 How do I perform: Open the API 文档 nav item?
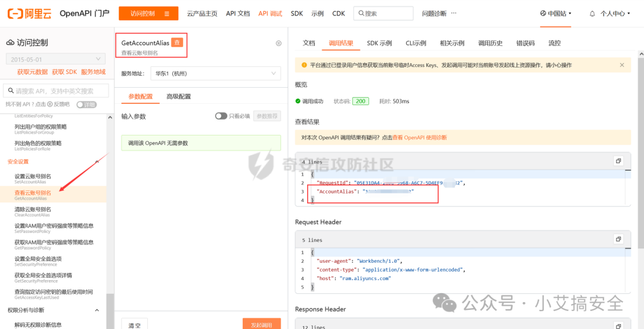coord(238,14)
